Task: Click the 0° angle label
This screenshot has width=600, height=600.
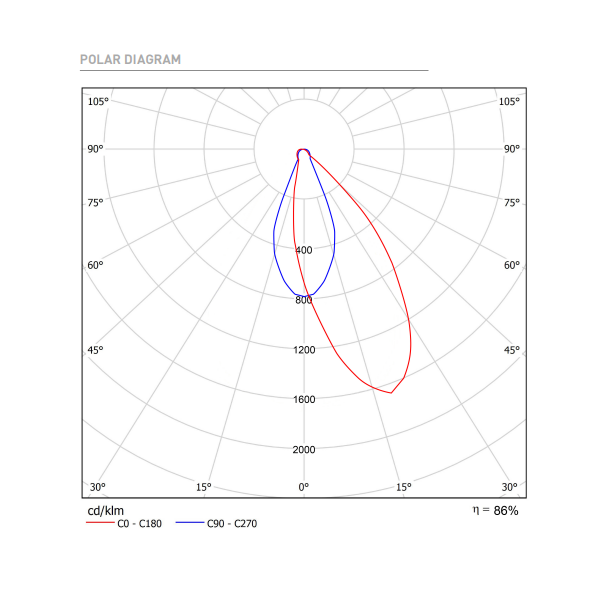Action: click(304, 487)
